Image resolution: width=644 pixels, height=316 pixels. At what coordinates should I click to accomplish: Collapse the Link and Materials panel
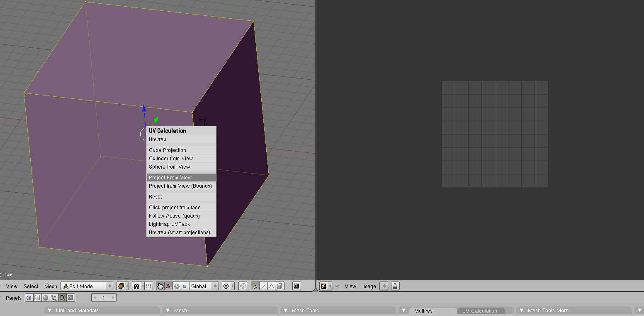point(50,310)
